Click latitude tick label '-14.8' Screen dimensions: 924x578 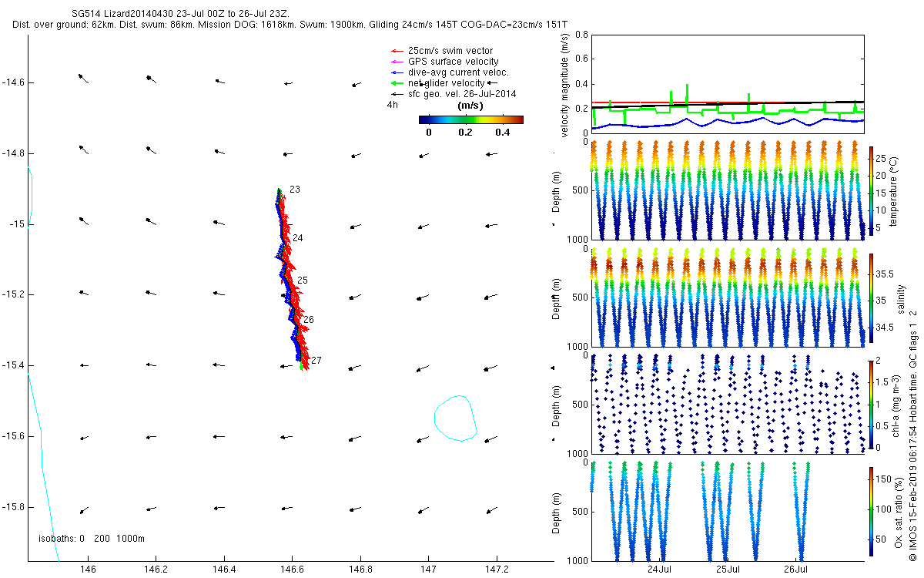13,153
